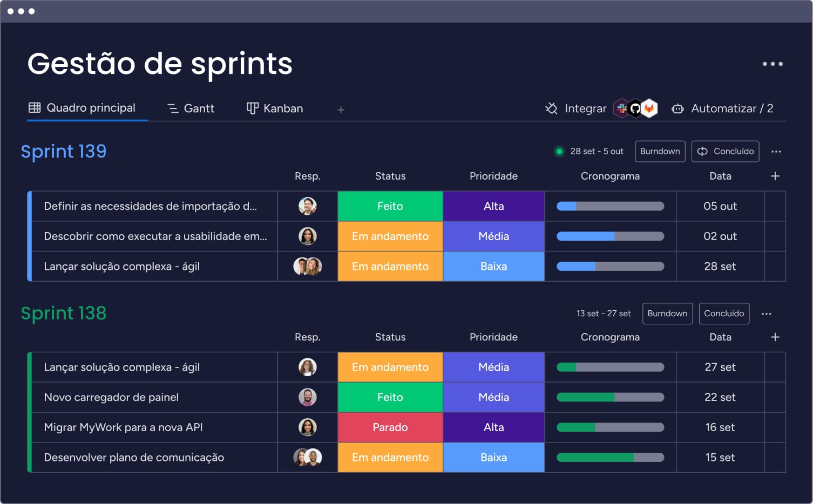
Task: Switch to the Gantt tab
Action: pyautogui.click(x=191, y=108)
